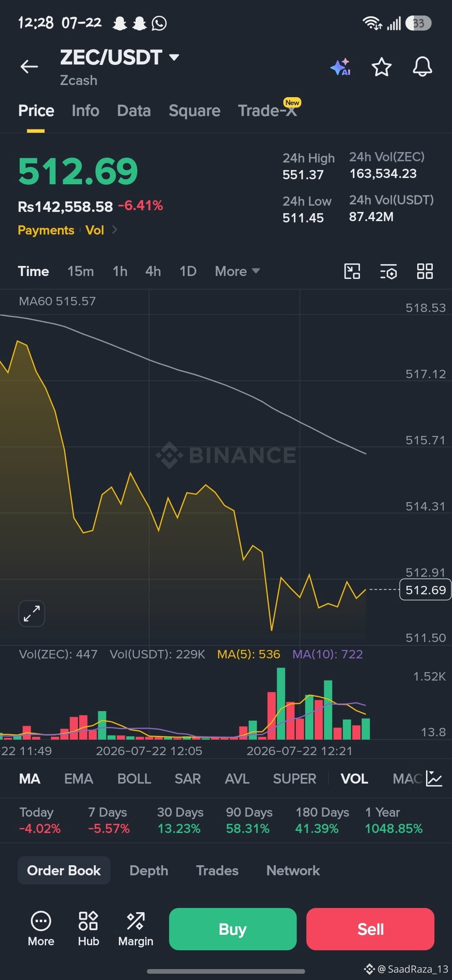This screenshot has width=452, height=980.
Task: Tap the tallest green volume bar
Action: 281,704
